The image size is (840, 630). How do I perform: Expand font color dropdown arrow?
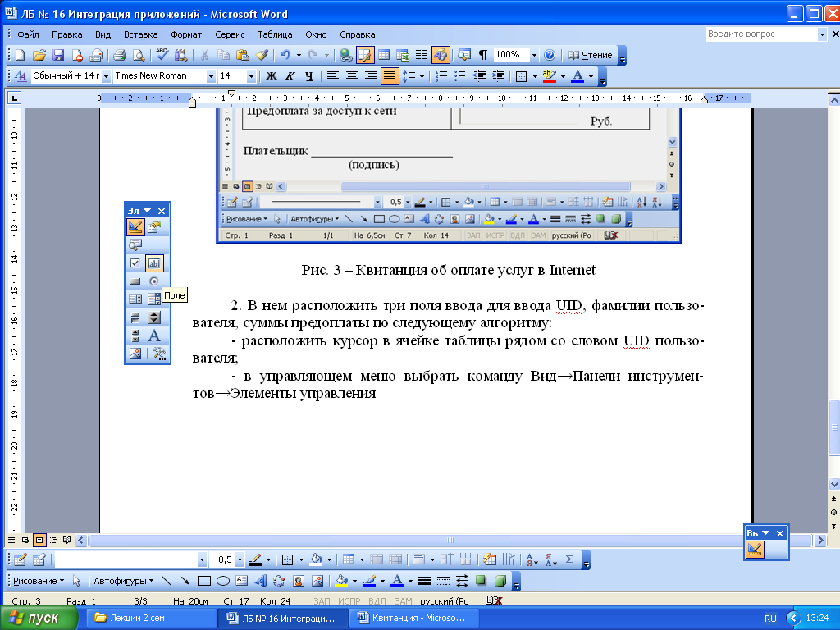click(x=591, y=76)
